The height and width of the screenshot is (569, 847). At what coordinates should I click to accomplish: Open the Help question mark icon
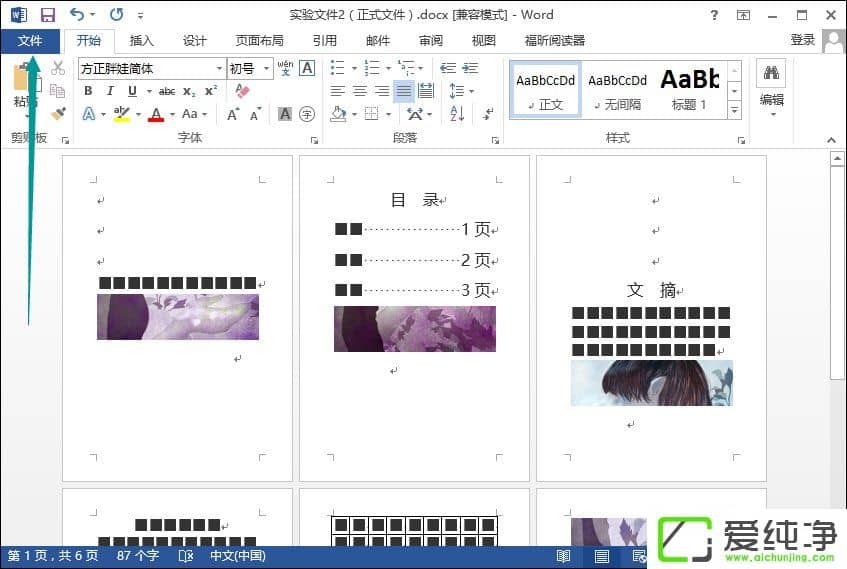(714, 15)
